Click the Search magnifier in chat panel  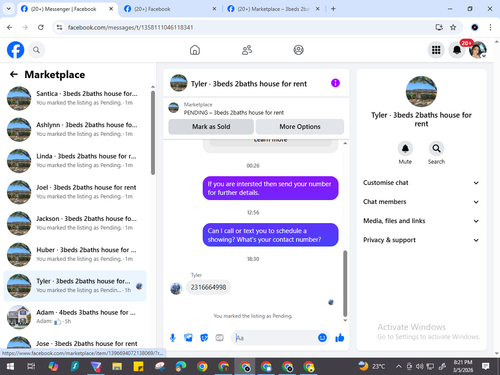[x=436, y=148]
